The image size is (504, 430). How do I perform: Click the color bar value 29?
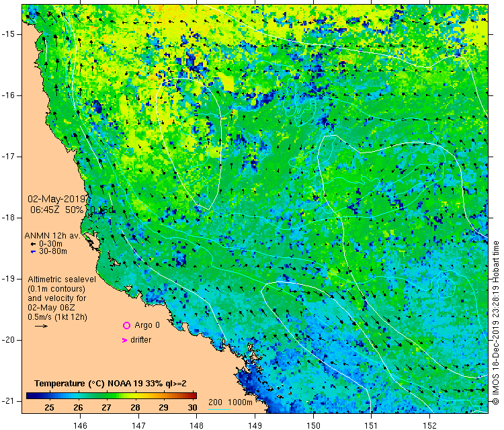click(163, 408)
